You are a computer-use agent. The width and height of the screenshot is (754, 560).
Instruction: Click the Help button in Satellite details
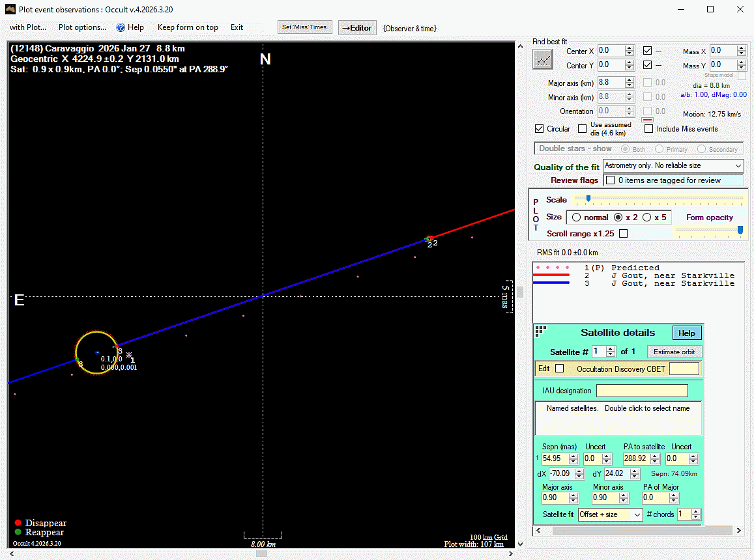(x=686, y=333)
